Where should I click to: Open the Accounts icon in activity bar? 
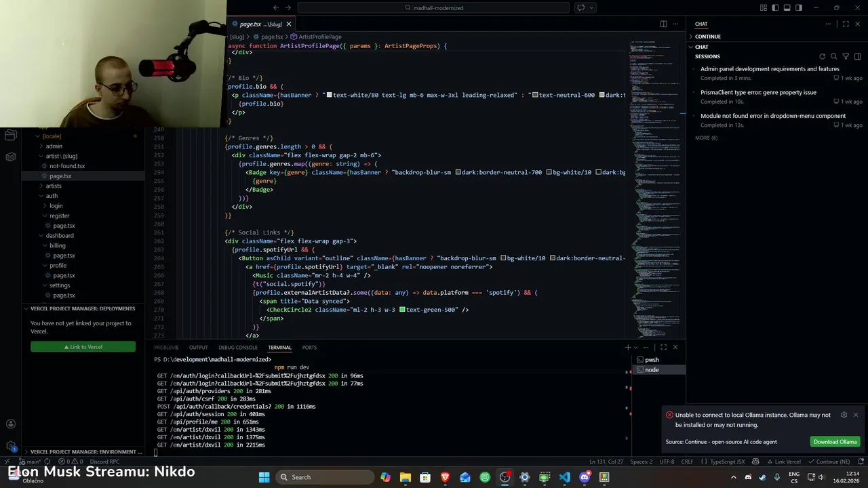tap(10, 424)
